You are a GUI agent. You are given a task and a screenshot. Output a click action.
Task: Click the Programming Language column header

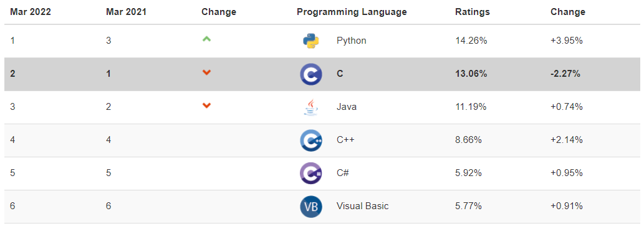point(352,12)
